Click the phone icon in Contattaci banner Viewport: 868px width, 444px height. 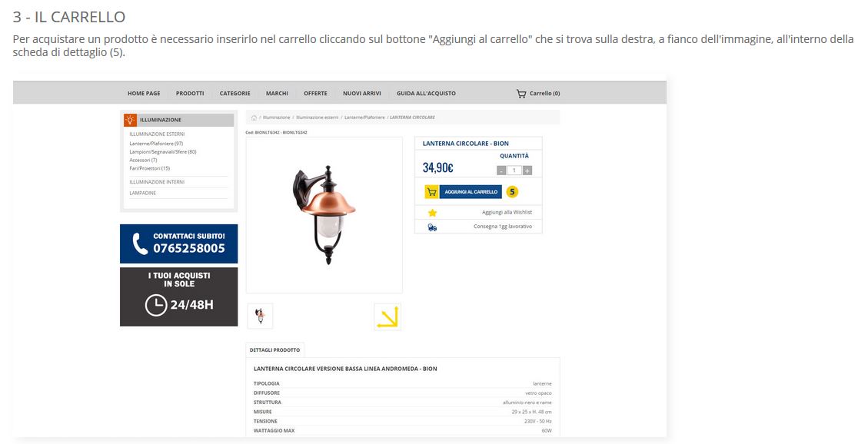[140, 244]
